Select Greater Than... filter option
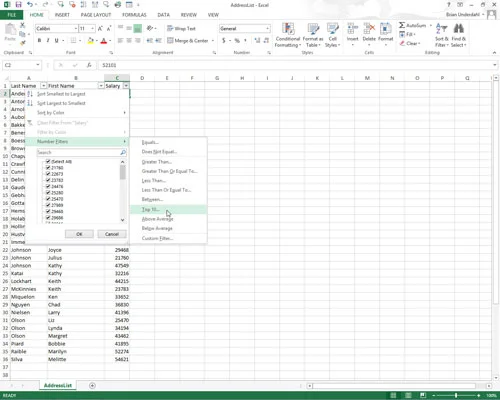500x400 pixels. pos(157,162)
